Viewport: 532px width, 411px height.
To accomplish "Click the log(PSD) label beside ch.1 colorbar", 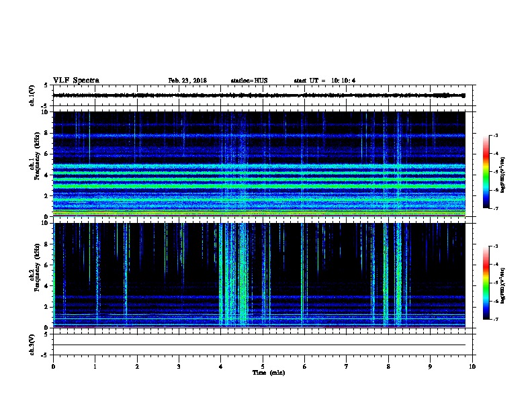I will coord(503,175).
